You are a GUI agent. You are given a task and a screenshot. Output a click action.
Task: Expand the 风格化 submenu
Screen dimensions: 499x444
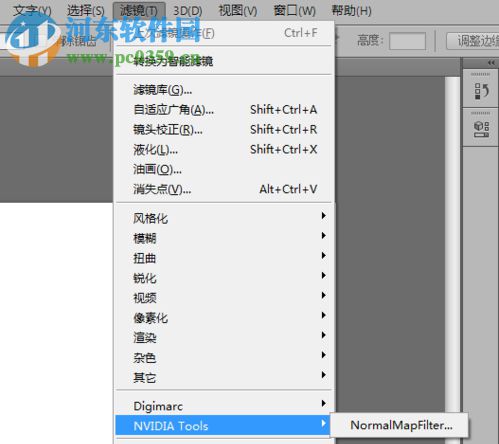(x=223, y=218)
